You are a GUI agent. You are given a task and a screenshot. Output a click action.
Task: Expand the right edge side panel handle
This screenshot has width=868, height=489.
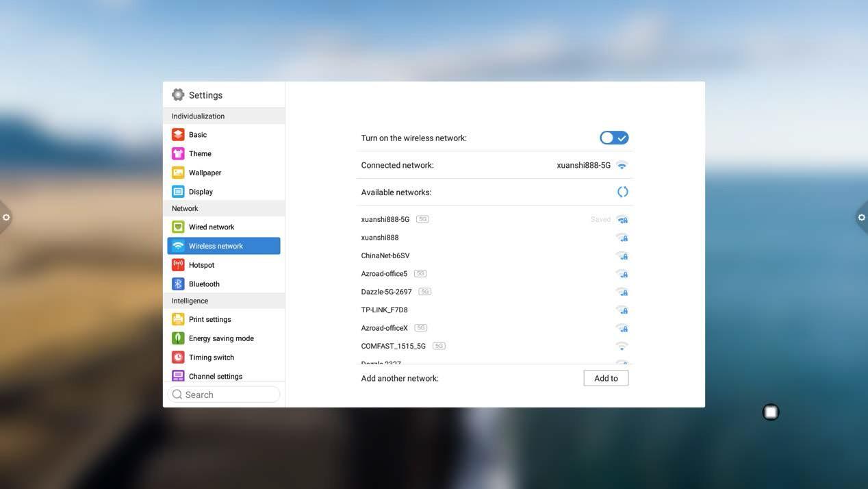coord(861,217)
